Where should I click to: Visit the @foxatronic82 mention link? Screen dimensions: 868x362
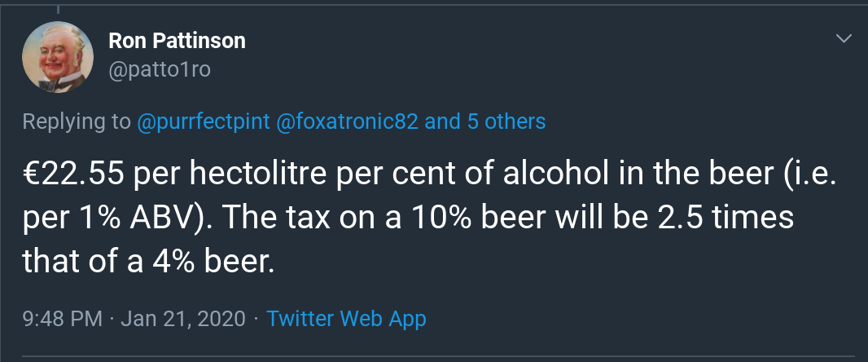coord(348,121)
